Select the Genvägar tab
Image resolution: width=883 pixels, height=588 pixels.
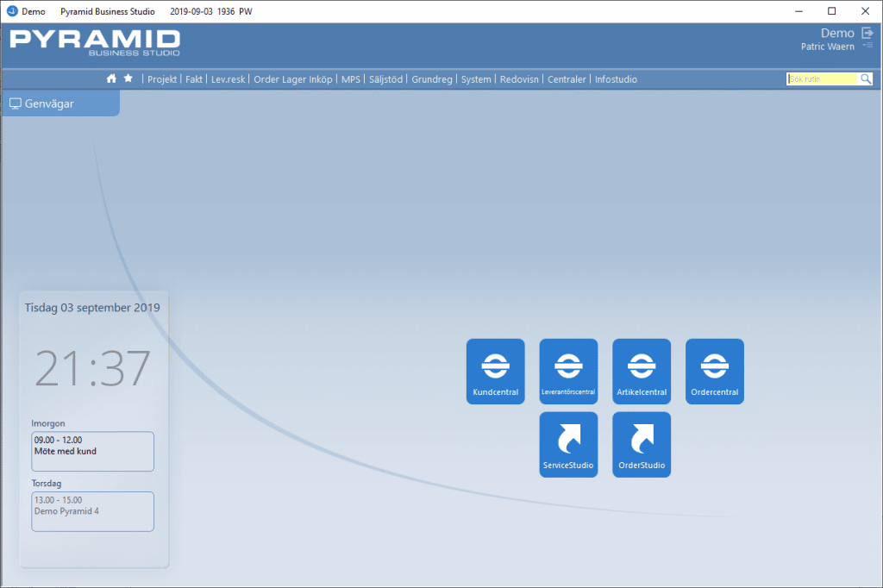61,103
